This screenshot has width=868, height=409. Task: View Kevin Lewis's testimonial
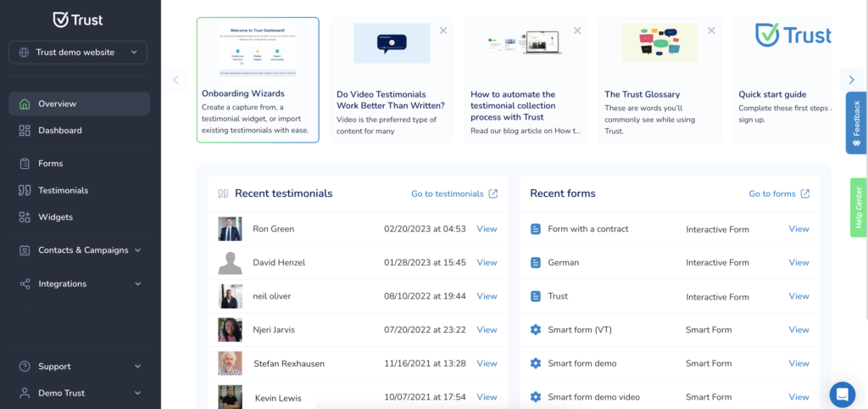click(x=487, y=397)
